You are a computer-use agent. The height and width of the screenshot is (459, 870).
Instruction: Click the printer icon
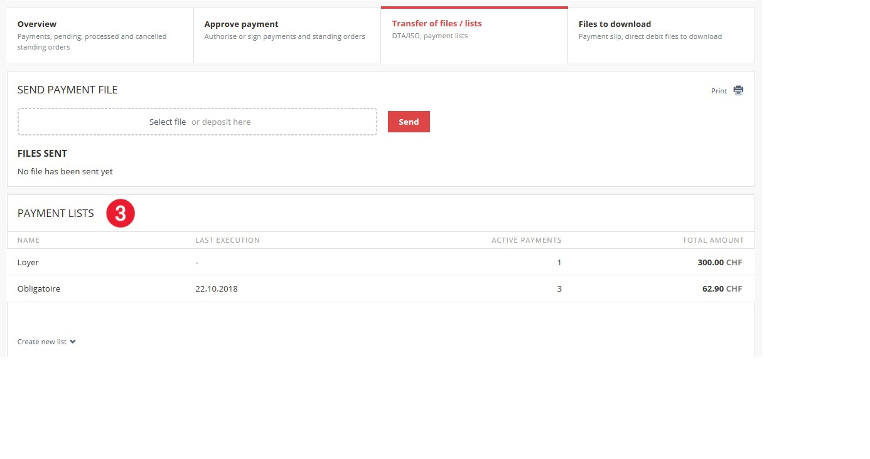click(738, 90)
